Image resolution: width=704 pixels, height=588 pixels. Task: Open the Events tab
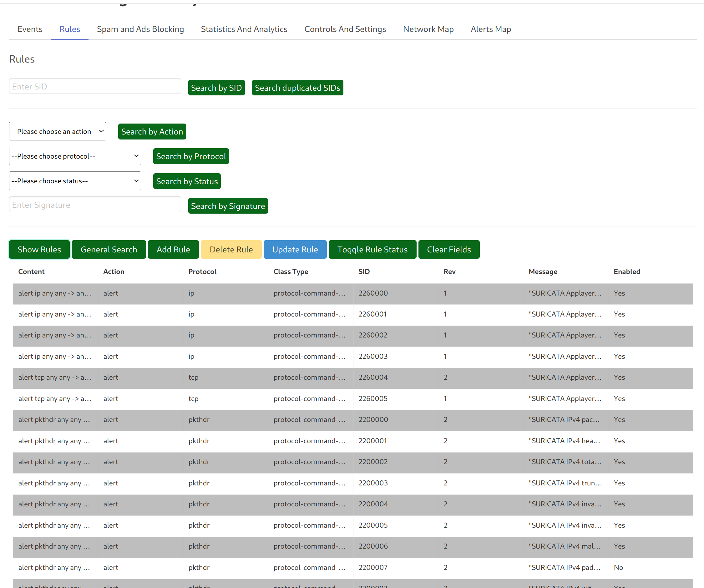(x=30, y=29)
